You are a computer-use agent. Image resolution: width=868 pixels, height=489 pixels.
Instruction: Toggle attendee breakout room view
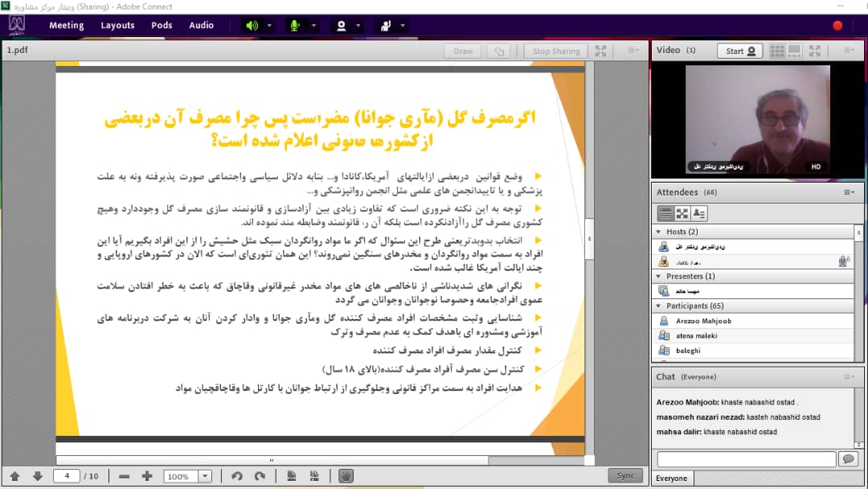pos(682,213)
